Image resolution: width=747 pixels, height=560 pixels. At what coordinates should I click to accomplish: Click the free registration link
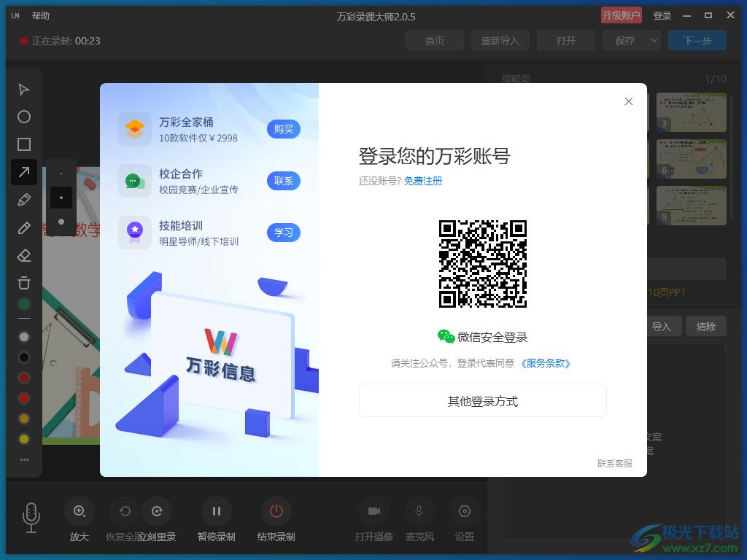point(423,181)
